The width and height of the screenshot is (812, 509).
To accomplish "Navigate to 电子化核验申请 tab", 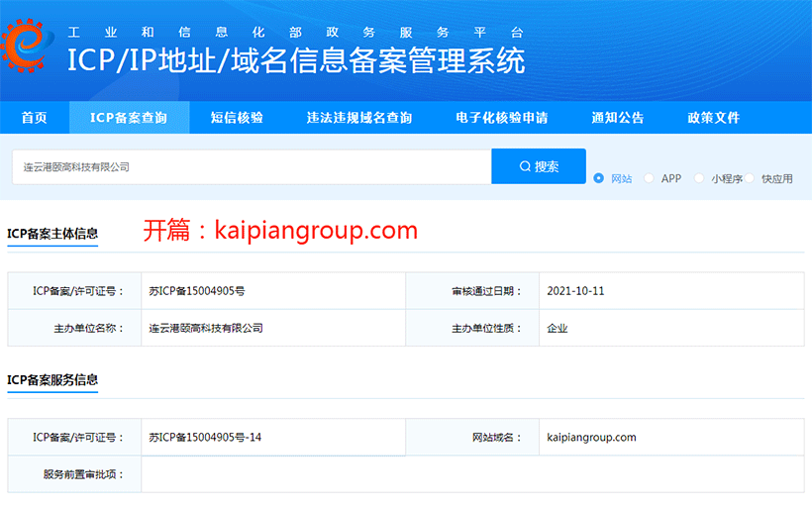I will tap(501, 118).
